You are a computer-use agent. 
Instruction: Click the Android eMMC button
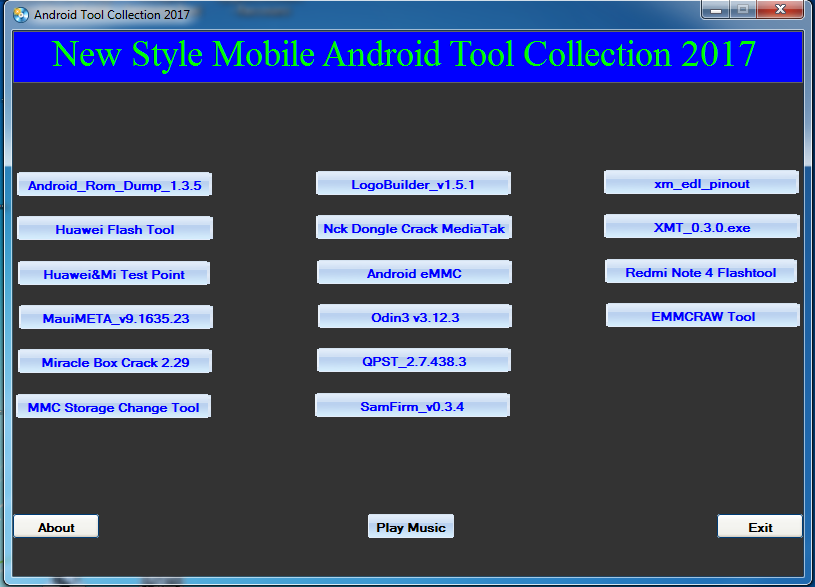pos(414,273)
